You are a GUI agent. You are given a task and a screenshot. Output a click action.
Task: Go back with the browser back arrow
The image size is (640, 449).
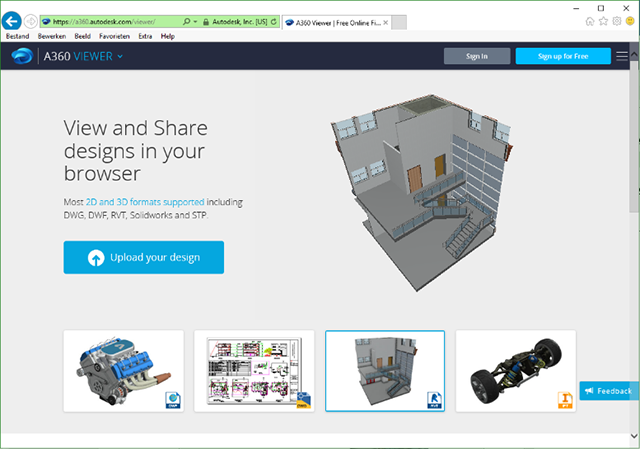(x=11, y=21)
